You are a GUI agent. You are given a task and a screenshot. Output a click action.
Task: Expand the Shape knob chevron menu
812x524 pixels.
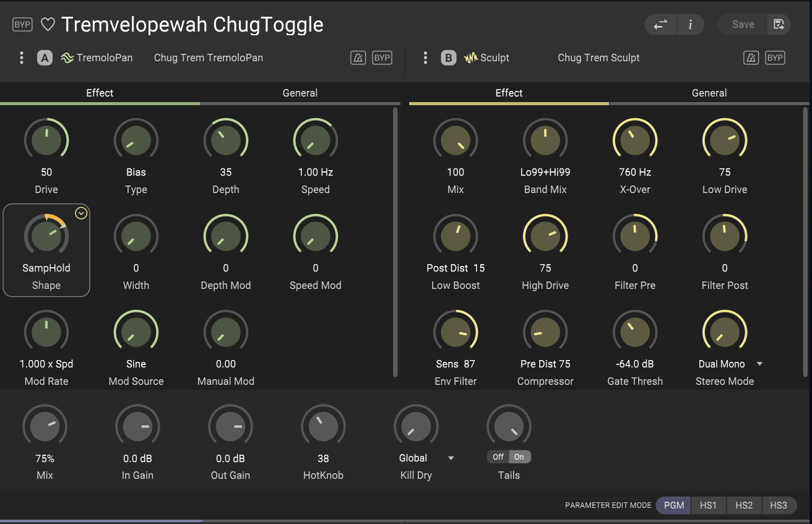(x=81, y=213)
